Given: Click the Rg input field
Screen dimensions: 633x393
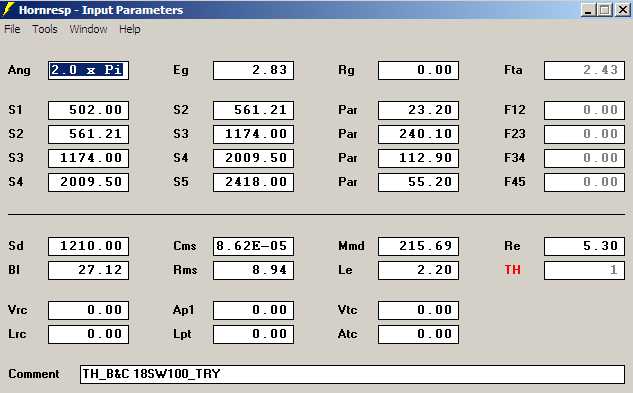Looking at the screenshot, I should 418,70.
